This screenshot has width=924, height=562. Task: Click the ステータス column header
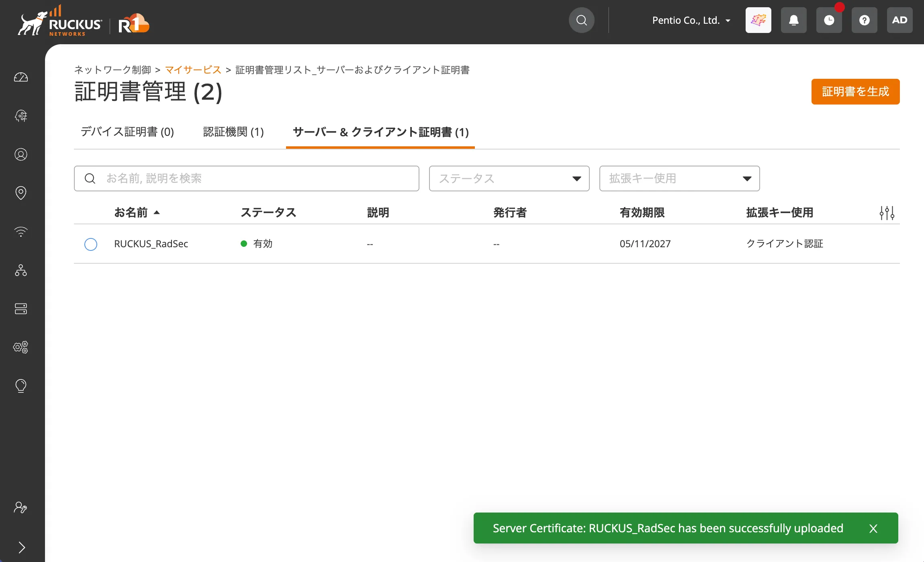click(268, 212)
